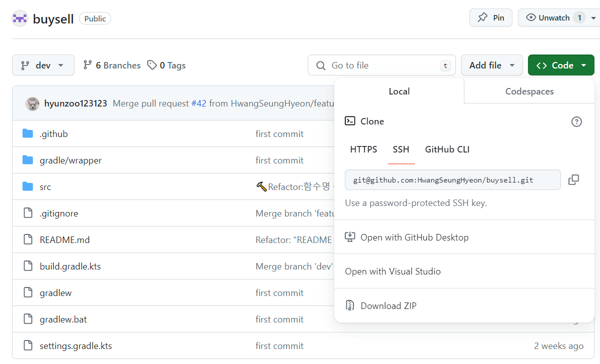Click the buysell repository avatar icon

coord(20,18)
